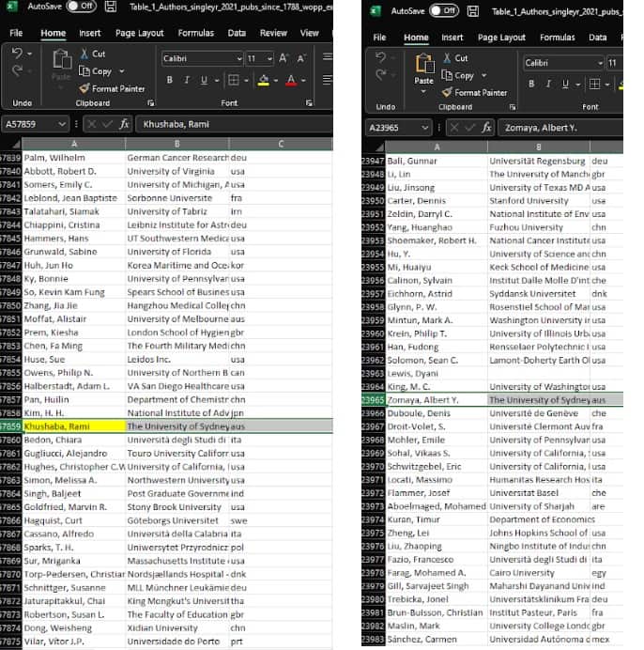Open Review tab in left window
The height and width of the screenshot is (650, 644).
pos(273,33)
